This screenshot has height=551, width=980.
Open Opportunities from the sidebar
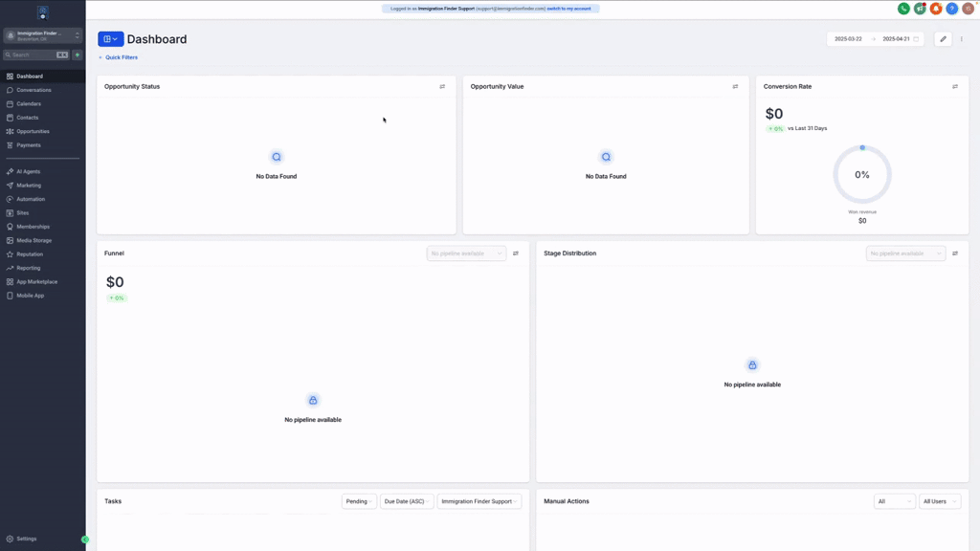pyautogui.click(x=33, y=131)
